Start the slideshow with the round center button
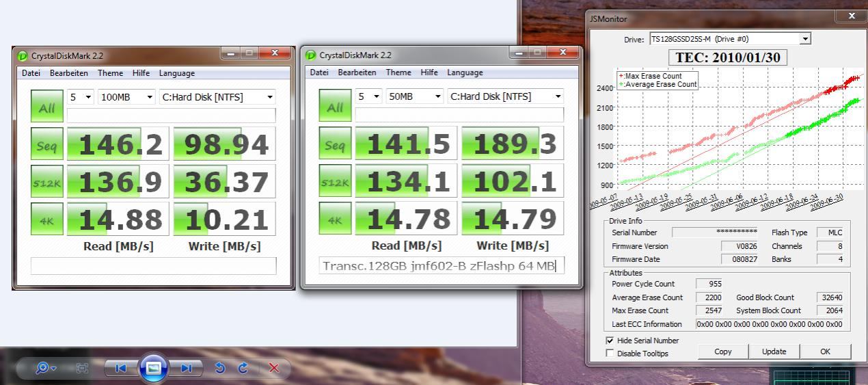This screenshot has width=868, height=385. tap(154, 368)
